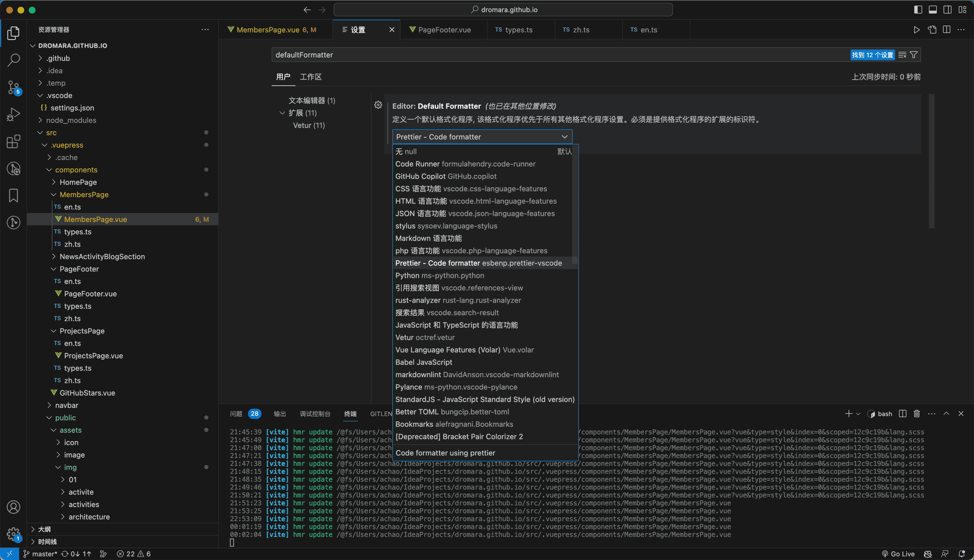The image size is (974, 560).
Task: Open the Bookmarks view in activity bar
Action: tap(13, 195)
